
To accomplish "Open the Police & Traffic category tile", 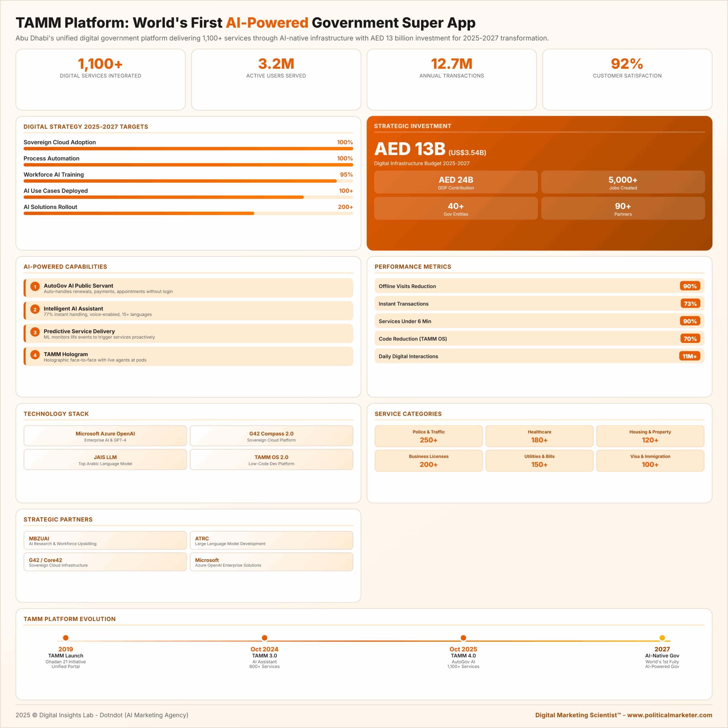I will click(x=429, y=436).
